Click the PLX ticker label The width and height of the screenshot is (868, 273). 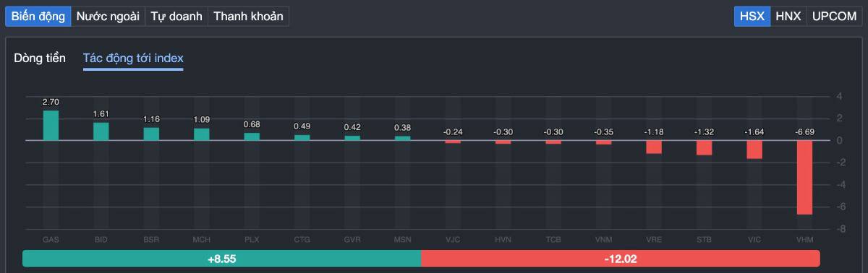tap(252, 239)
